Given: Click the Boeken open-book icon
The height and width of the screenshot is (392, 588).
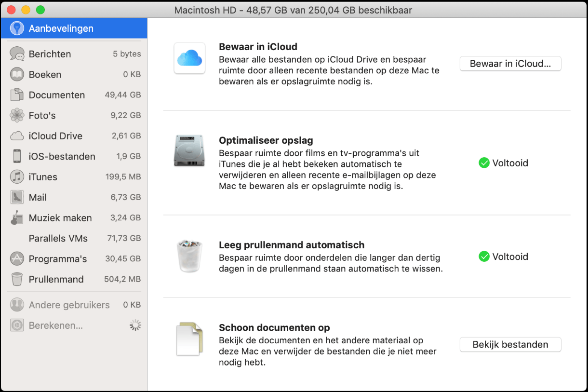Looking at the screenshot, I should [17, 75].
